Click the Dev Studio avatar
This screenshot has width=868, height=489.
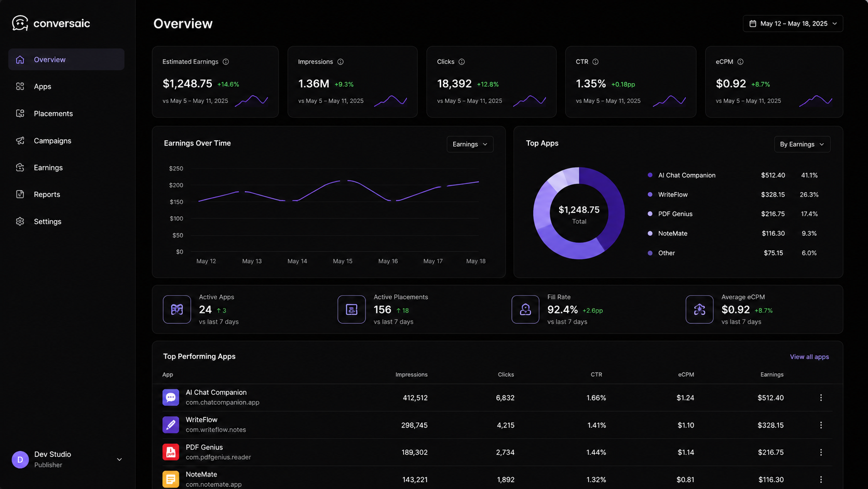click(20, 459)
